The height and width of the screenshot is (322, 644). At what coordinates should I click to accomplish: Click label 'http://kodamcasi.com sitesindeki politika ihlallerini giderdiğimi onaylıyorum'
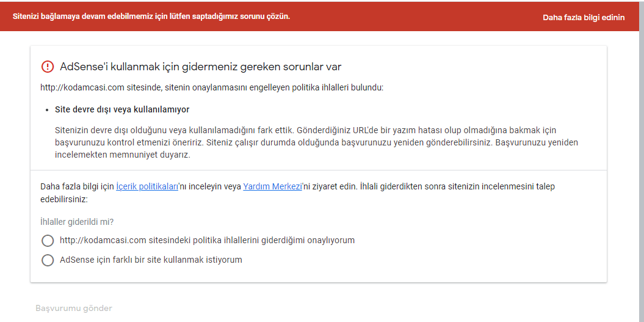(207, 240)
